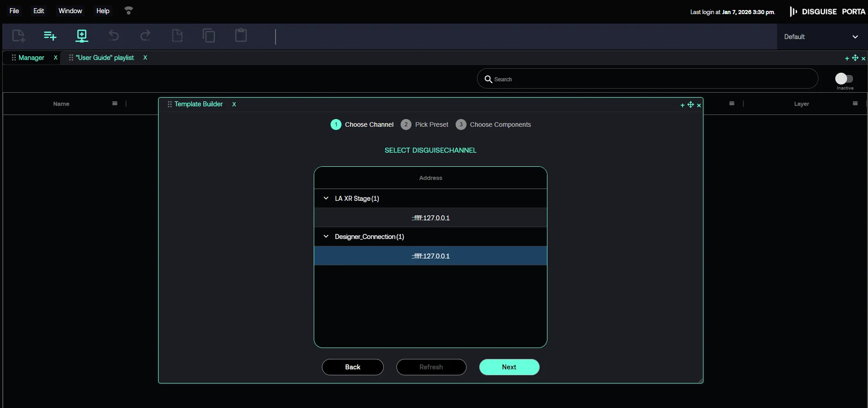
Task: Select address under LA XR Stage
Action: point(430,218)
